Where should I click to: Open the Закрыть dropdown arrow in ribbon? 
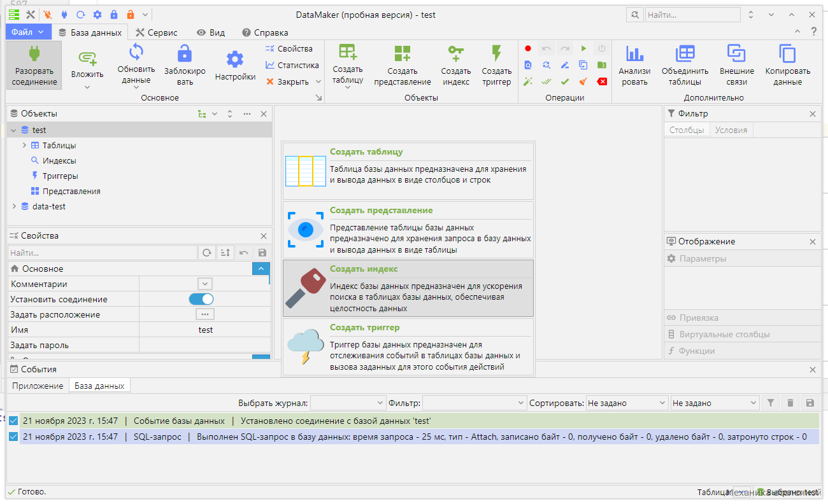318,81
